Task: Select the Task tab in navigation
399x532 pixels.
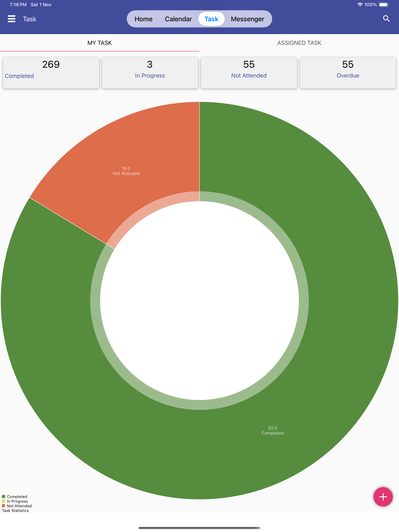Action: pos(211,19)
